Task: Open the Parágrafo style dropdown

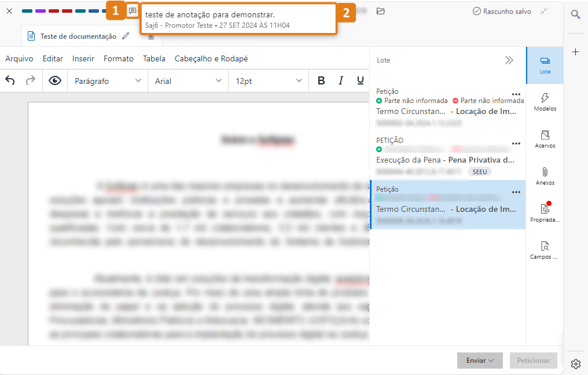Action: 108,81
